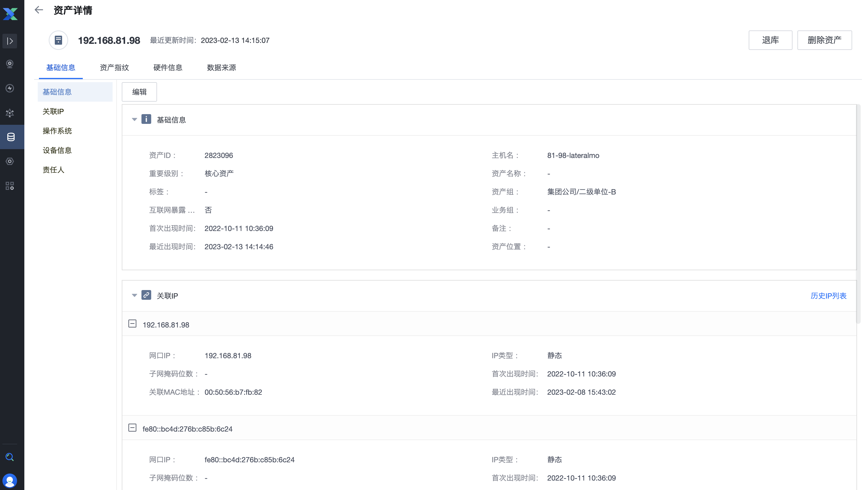Viewport: 868px width, 490px height.
Task: Click the 退库 button
Action: point(770,40)
